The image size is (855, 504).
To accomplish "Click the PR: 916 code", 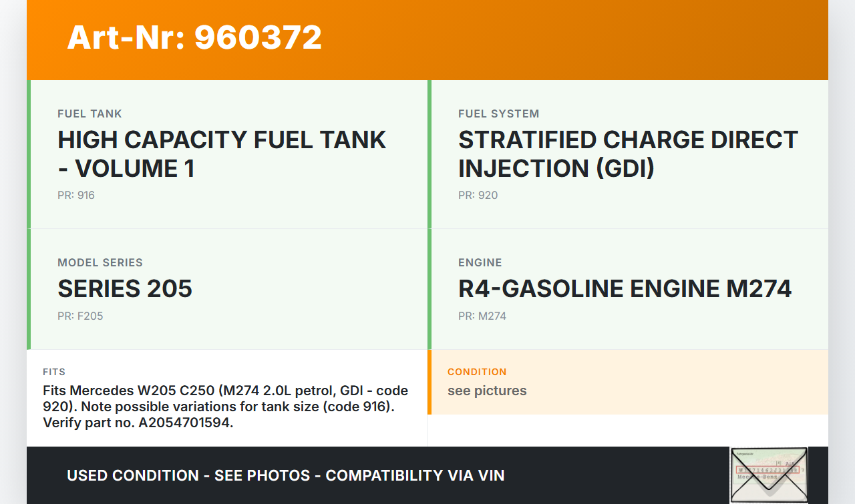I will click(x=76, y=196).
